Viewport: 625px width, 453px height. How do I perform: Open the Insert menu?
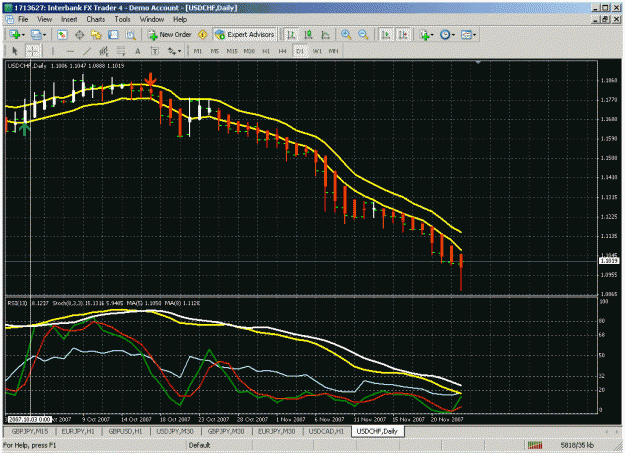pos(69,19)
